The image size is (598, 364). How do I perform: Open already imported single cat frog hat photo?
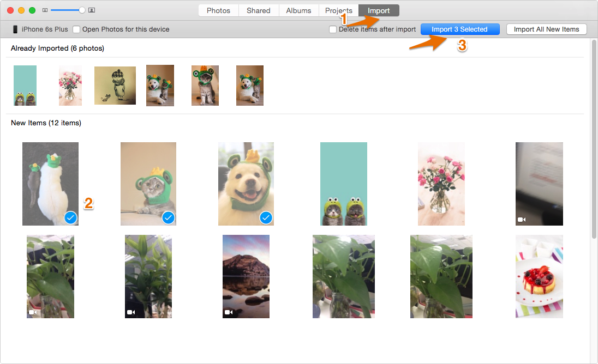tap(205, 86)
